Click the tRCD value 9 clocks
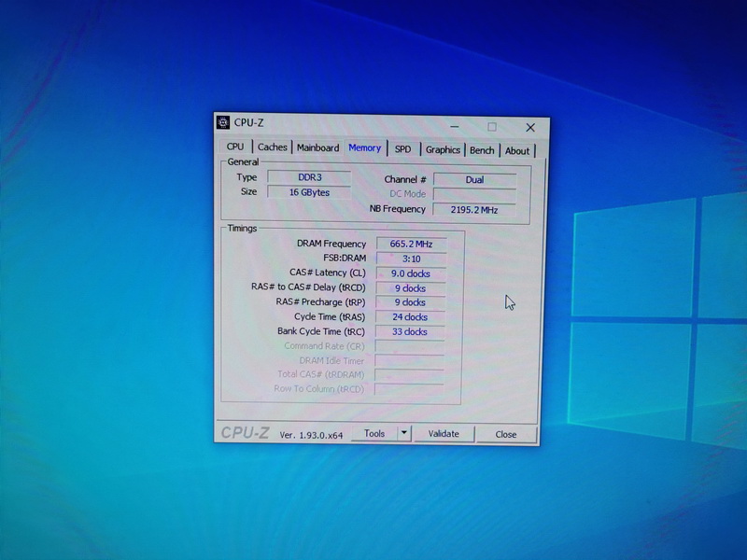 pos(410,288)
